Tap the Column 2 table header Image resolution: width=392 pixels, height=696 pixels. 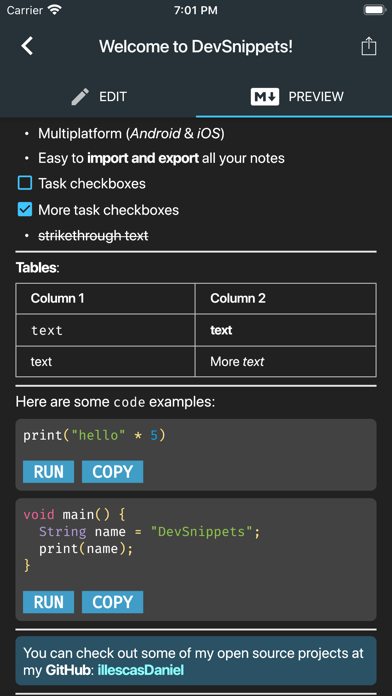(x=285, y=299)
